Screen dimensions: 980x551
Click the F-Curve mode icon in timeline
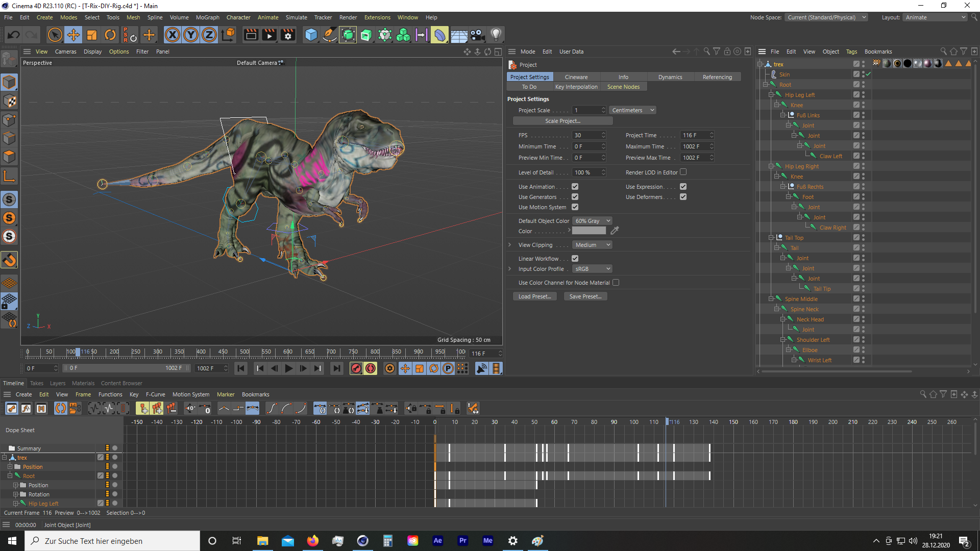click(26, 408)
